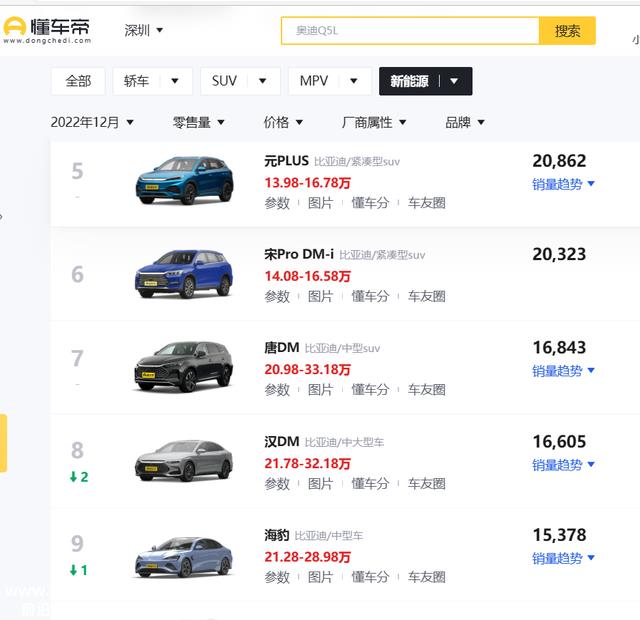View 懂车分 for 唐DM
Viewport: 640px width, 620px height.
click(x=370, y=390)
